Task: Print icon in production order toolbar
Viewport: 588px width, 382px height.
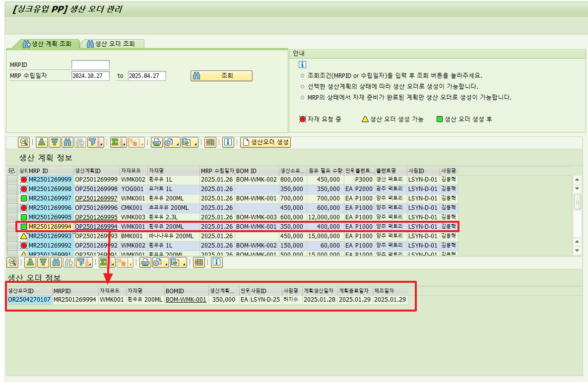Action: coord(145,262)
